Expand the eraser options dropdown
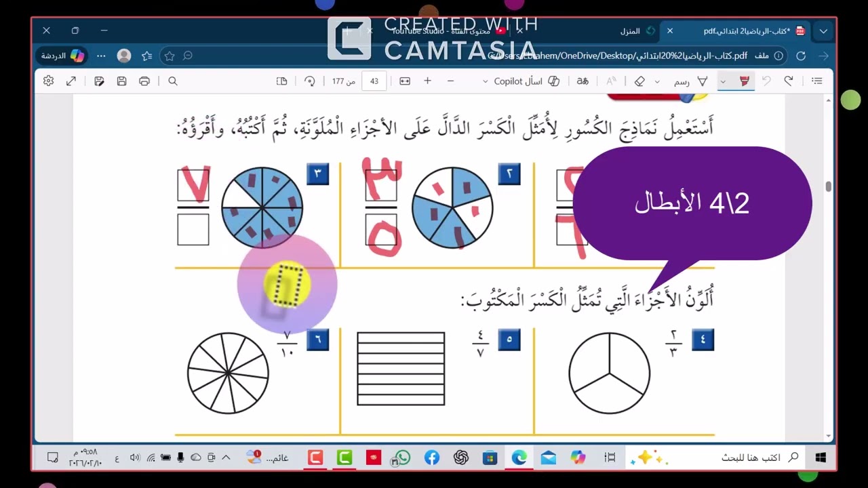This screenshot has height=488, width=868. 657,81
